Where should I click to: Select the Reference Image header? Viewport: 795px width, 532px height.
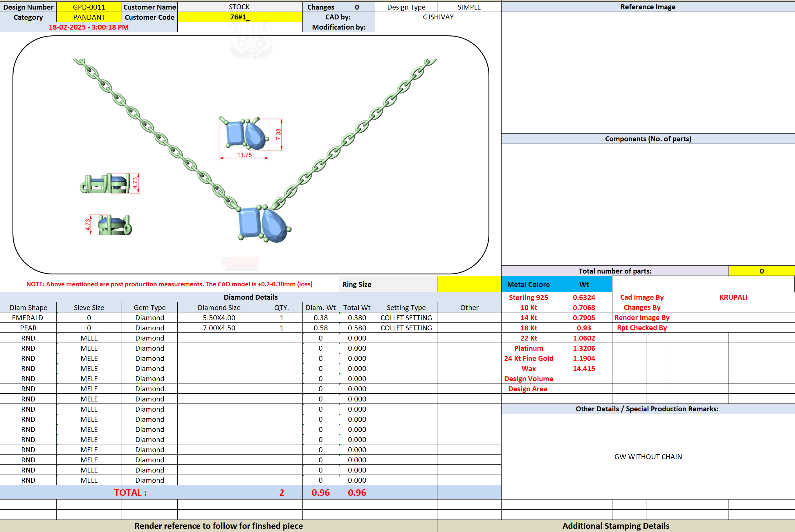coord(648,7)
